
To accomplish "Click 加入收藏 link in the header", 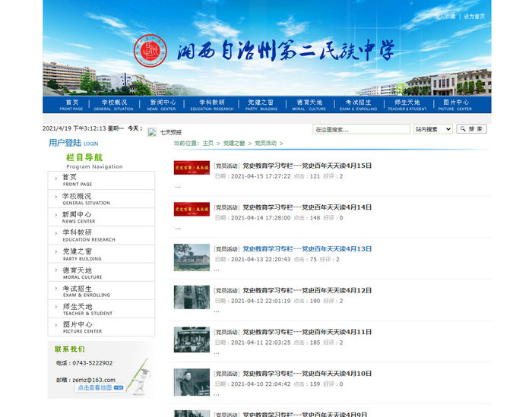I will tap(445, 16).
